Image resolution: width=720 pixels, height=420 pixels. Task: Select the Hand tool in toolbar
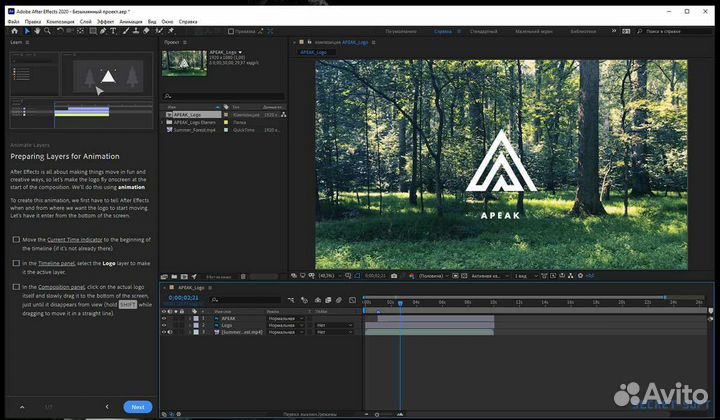[x=37, y=31]
